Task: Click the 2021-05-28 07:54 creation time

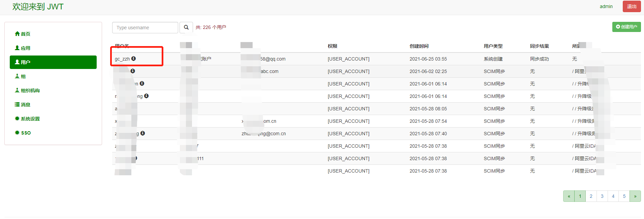Action: click(428, 121)
